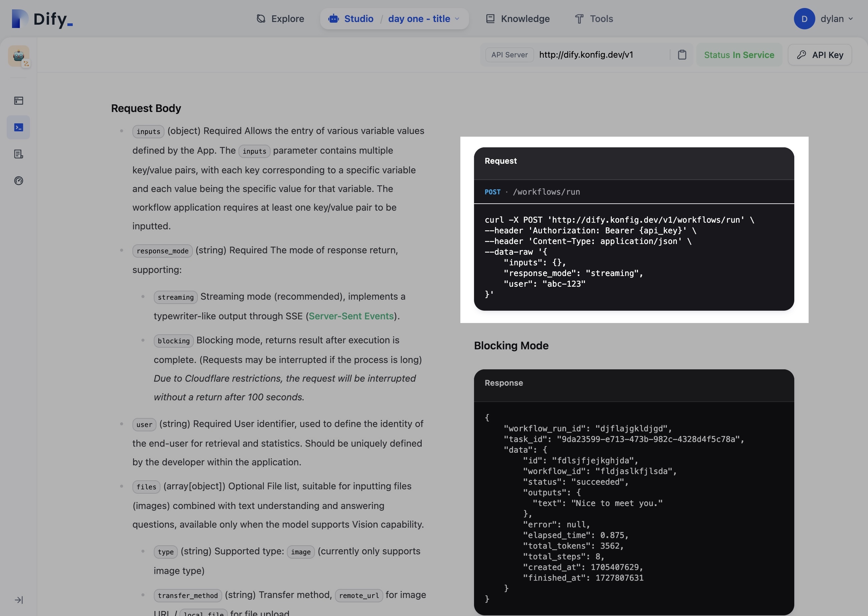Click the 'remote_url' code tag

(x=359, y=596)
